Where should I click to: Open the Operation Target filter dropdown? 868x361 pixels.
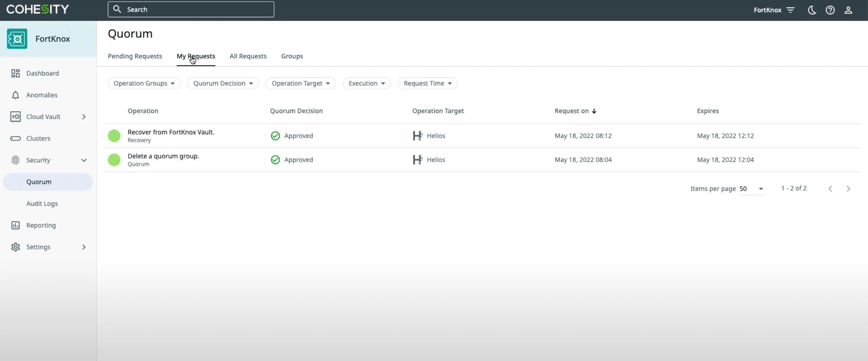pyautogui.click(x=300, y=83)
